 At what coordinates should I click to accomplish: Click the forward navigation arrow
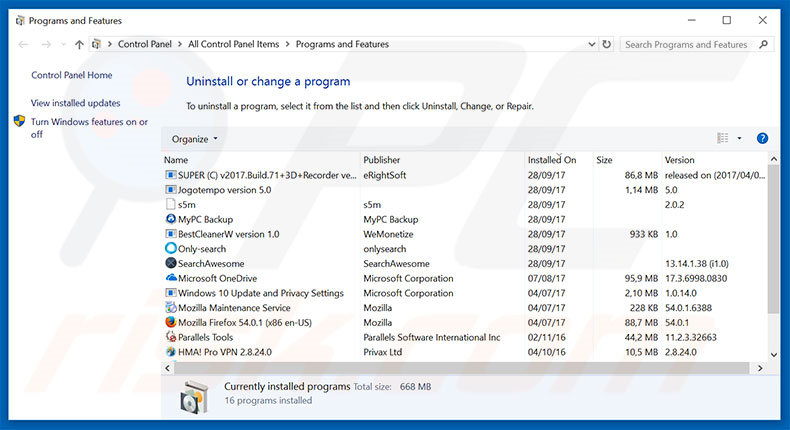tap(46, 44)
